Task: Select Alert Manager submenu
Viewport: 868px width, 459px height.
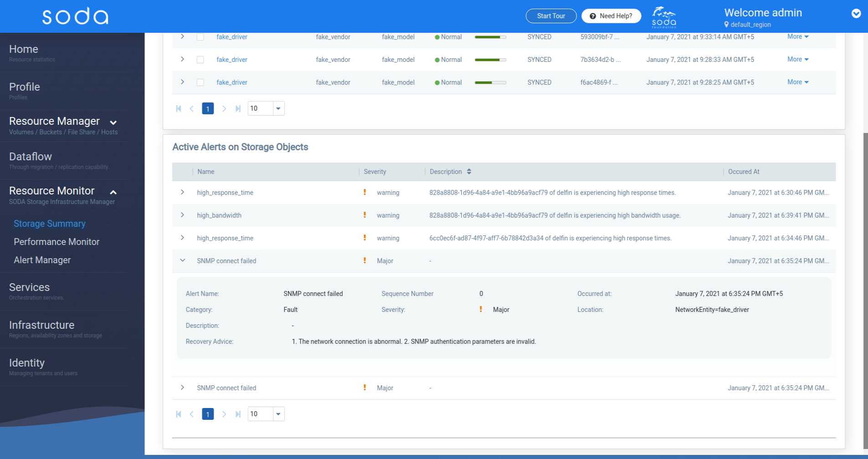Action: [x=42, y=260]
